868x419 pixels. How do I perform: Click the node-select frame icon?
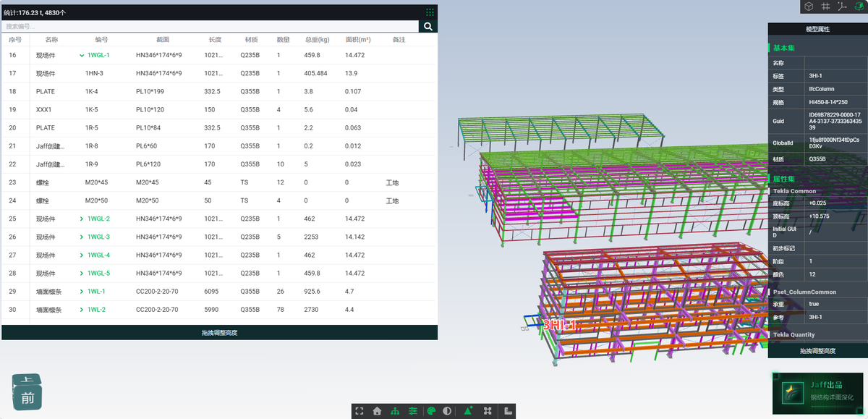(x=488, y=411)
